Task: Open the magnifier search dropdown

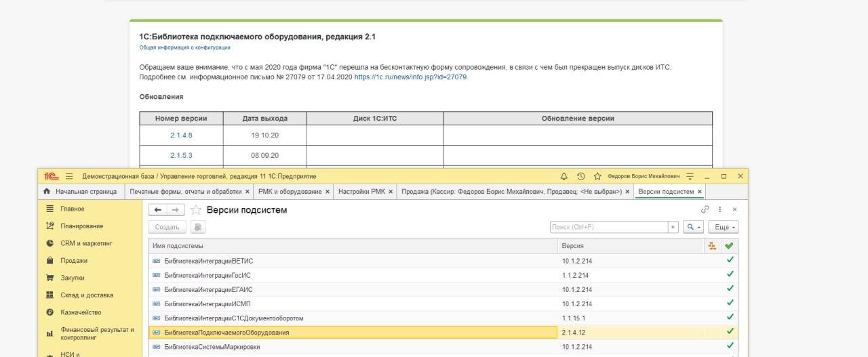Action: pos(692,227)
